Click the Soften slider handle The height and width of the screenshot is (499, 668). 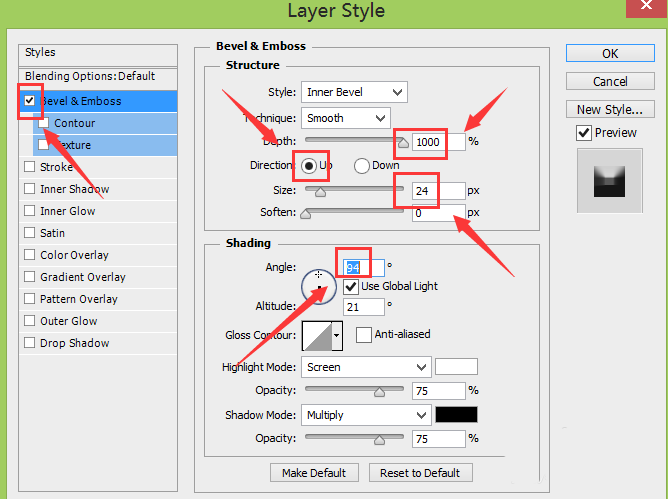pyautogui.click(x=305, y=213)
